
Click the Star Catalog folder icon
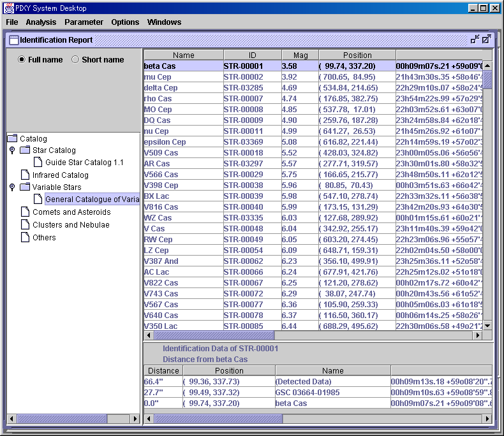[x=25, y=150]
